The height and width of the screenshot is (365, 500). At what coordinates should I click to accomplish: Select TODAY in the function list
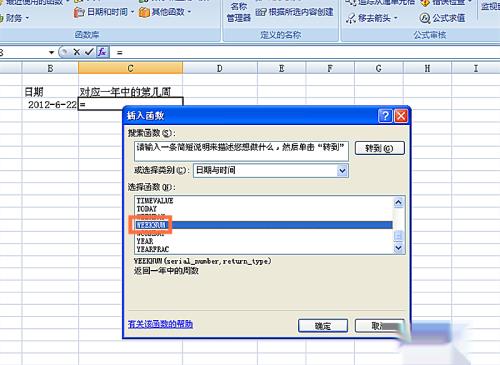click(264, 209)
